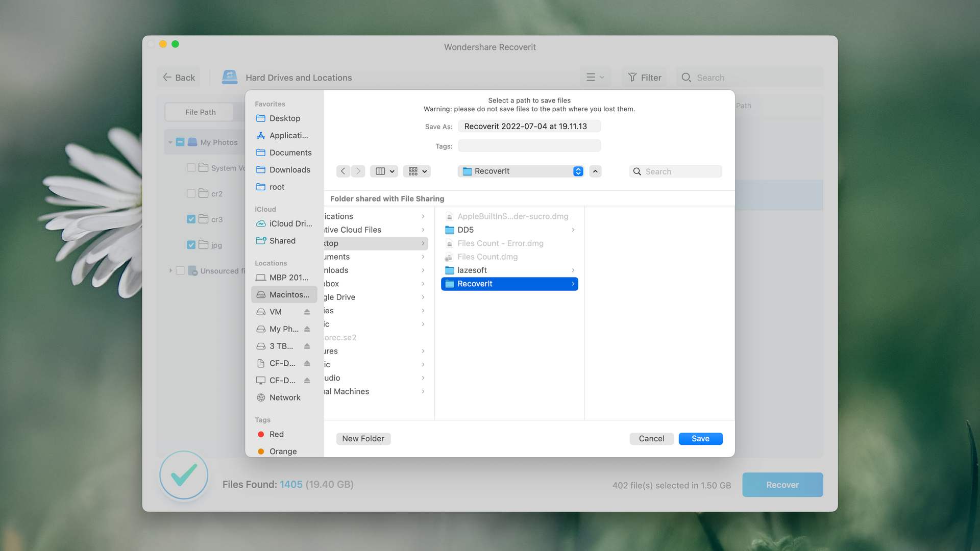Click the Back arrow button

coord(179,78)
